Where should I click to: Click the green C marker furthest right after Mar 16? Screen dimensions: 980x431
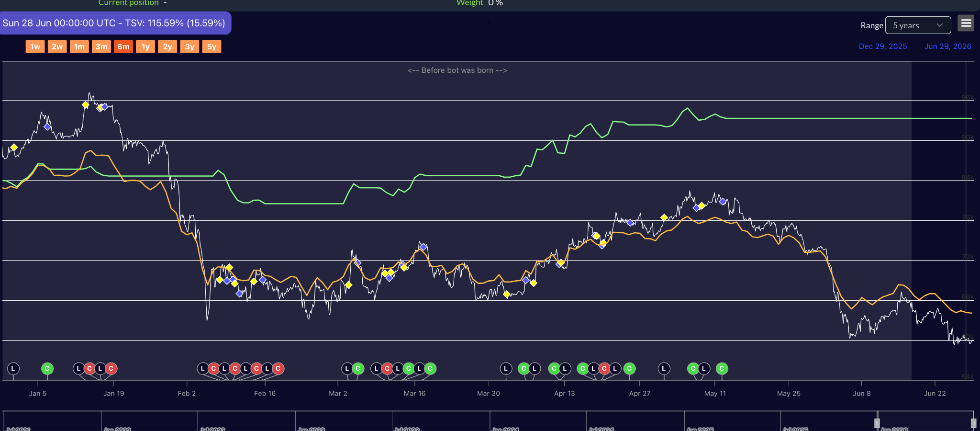pyautogui.click(x=430, y=368)
